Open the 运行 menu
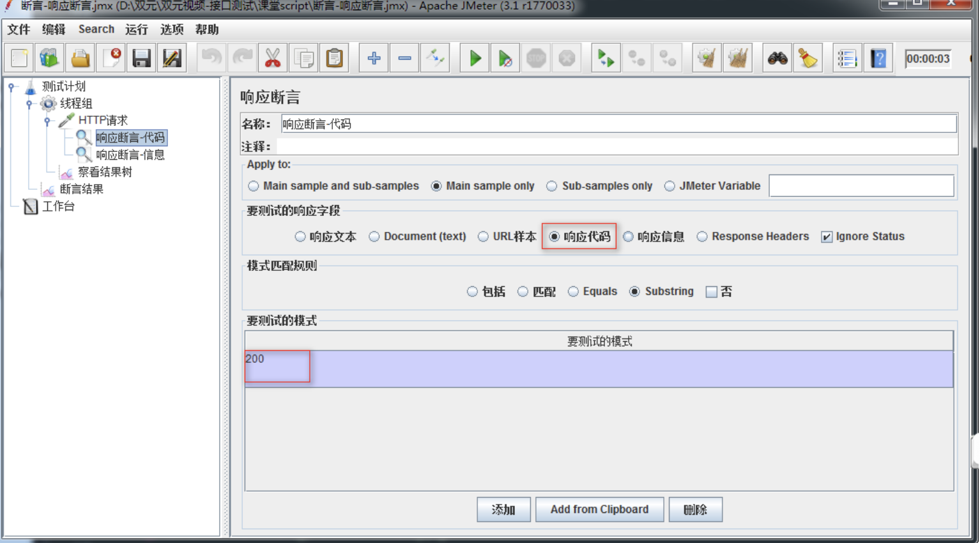This screenshot has height=543, width=980. (136, 29)
